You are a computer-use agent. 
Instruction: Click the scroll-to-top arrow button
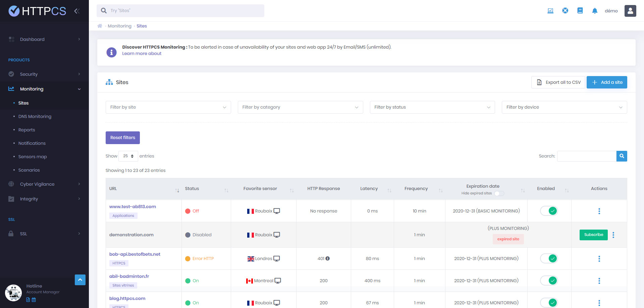tap(80, 280)
